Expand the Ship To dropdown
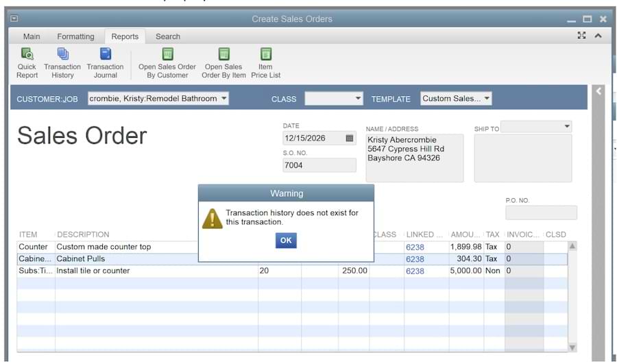This screenshot has height=364, width=617. tap(567, 126)
